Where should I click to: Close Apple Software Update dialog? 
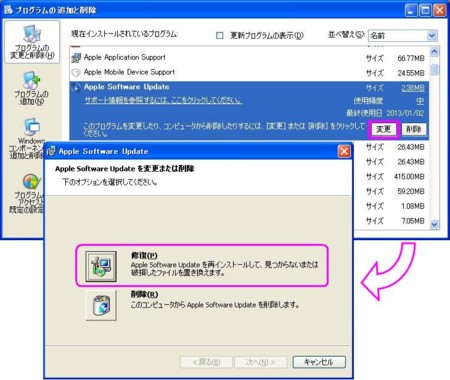pos(344,151)
